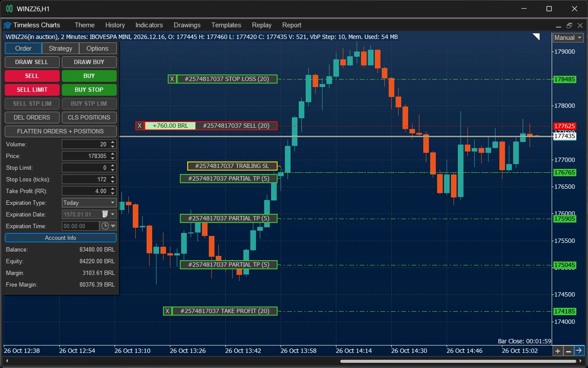
Task: Click the horizontal chart scrollbar thumb
Action: coord(457,361)
